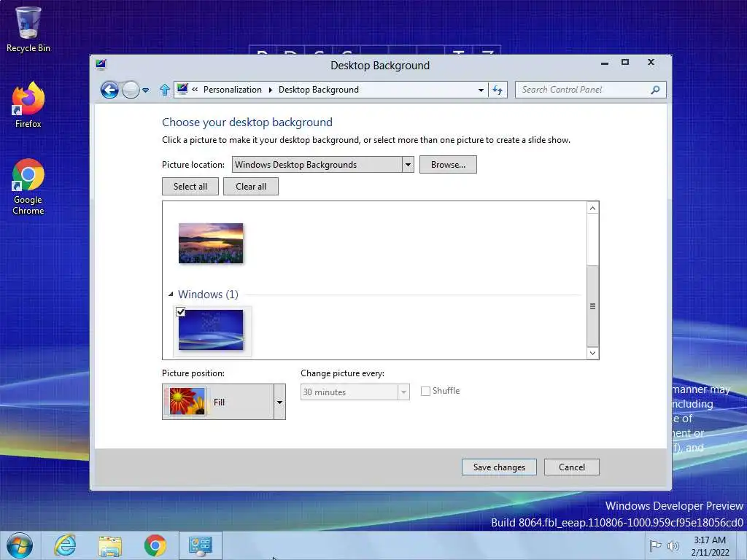The image size is (747, 560).
Task: Click the window title bar system icon
Action: pos(101,64)
